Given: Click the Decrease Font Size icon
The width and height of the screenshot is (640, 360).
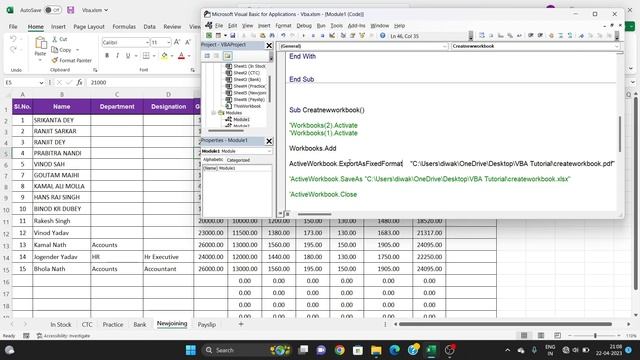Looking at the screenshot, I should click(187, 42).
